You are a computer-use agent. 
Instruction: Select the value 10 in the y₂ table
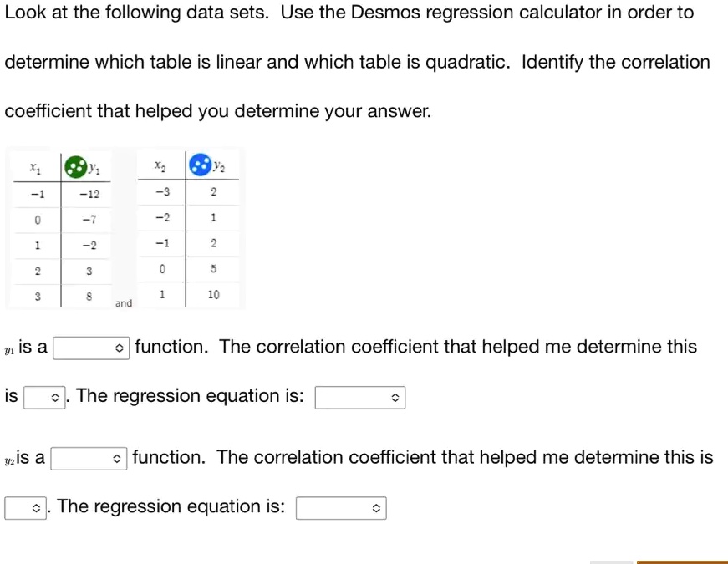pyautogui.click(x=215, y=295)
